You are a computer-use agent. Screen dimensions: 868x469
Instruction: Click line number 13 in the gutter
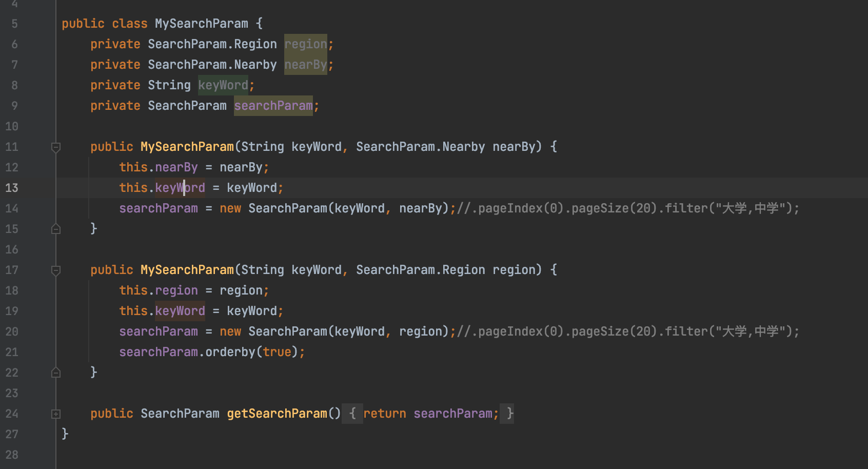point(12,188)
